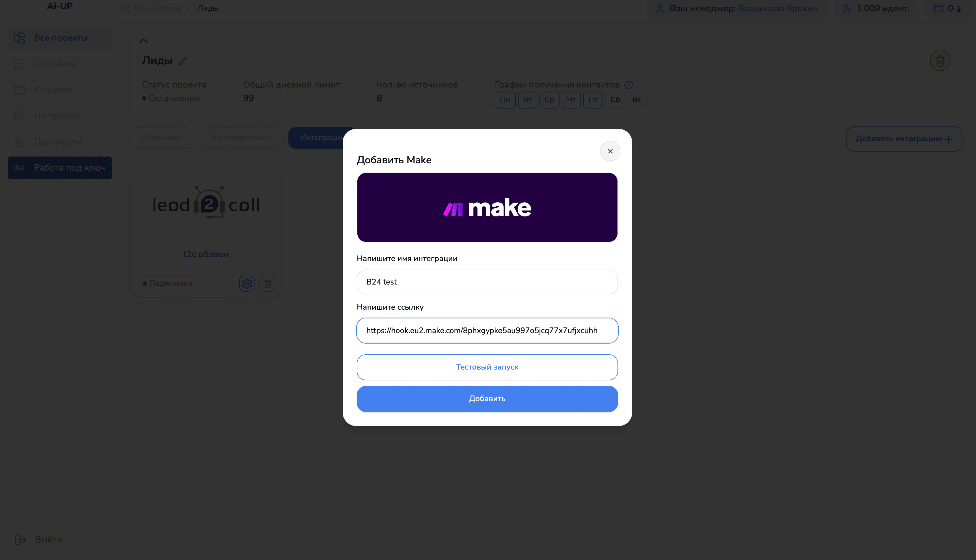Close the Добавить Make dialog
Screen dimensions: 976x560
coord(610,151)
